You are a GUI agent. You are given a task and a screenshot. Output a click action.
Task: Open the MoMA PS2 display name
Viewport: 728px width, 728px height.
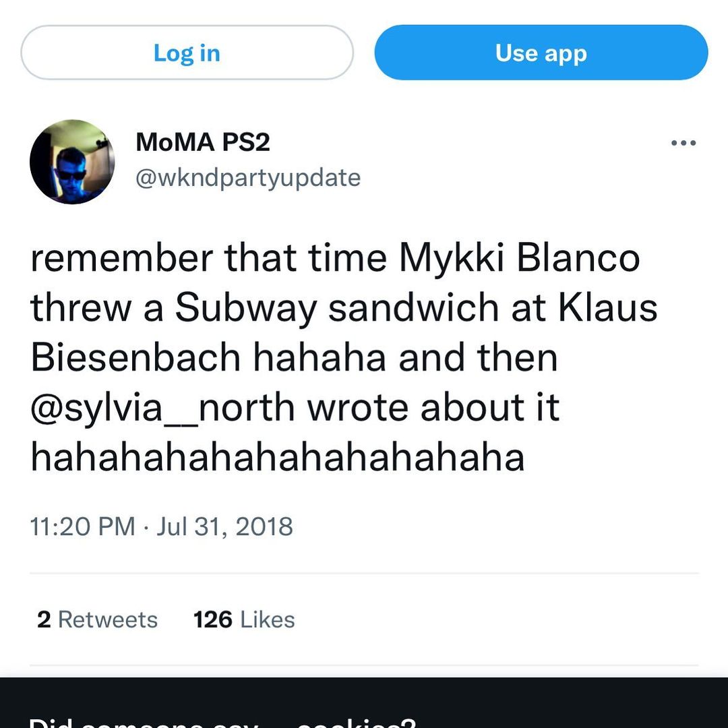click(x=203, y=142)
